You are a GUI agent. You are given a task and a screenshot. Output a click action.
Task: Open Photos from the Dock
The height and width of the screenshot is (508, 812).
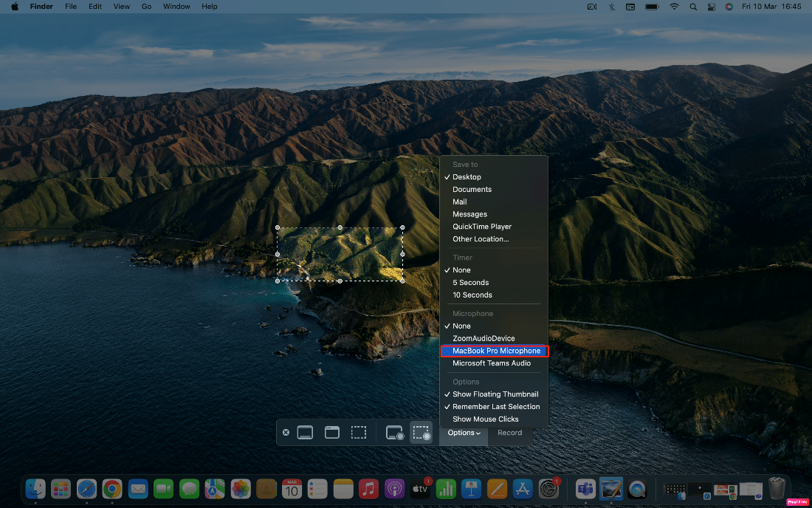click(241, 488)
